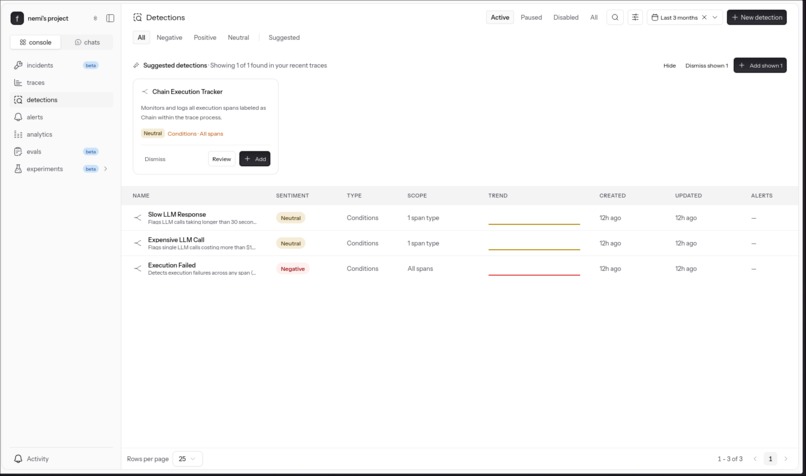Open the Expensive LLM Call detection
Image resolution: width=806 pixels, height=476 pixels.
point(176,240)
